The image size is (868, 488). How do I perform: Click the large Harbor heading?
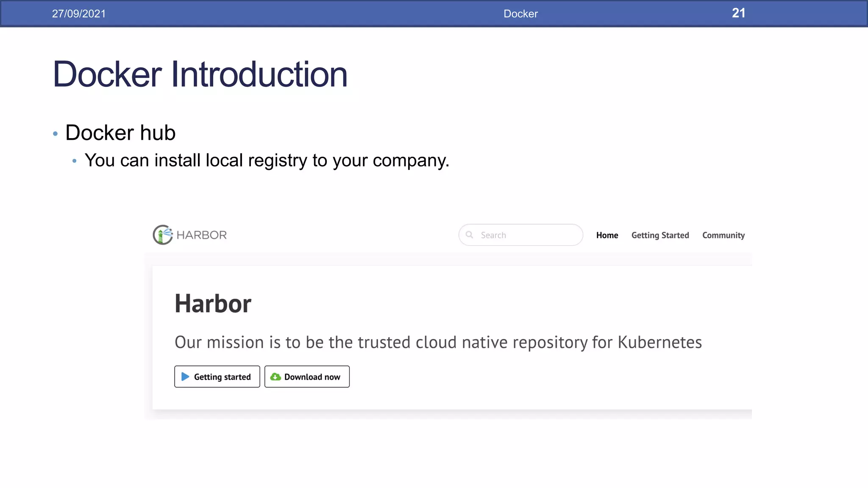pyautogui.click(x=213, y=304)
